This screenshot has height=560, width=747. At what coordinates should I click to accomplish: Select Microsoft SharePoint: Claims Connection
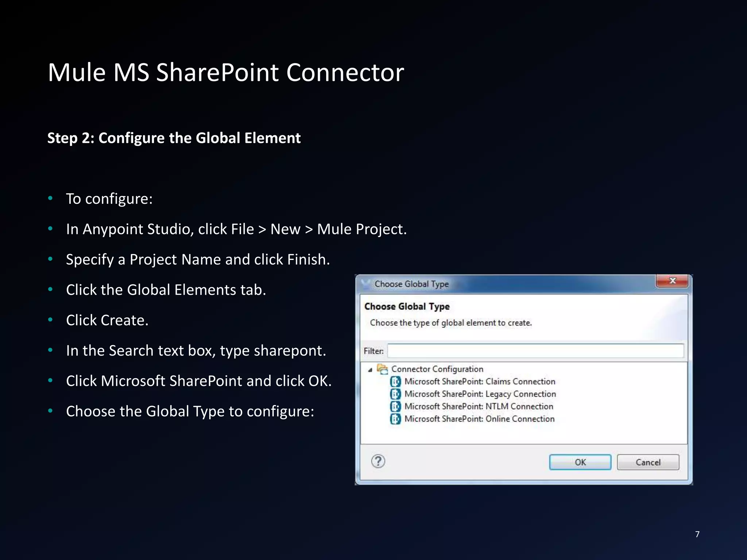[480, 381]
